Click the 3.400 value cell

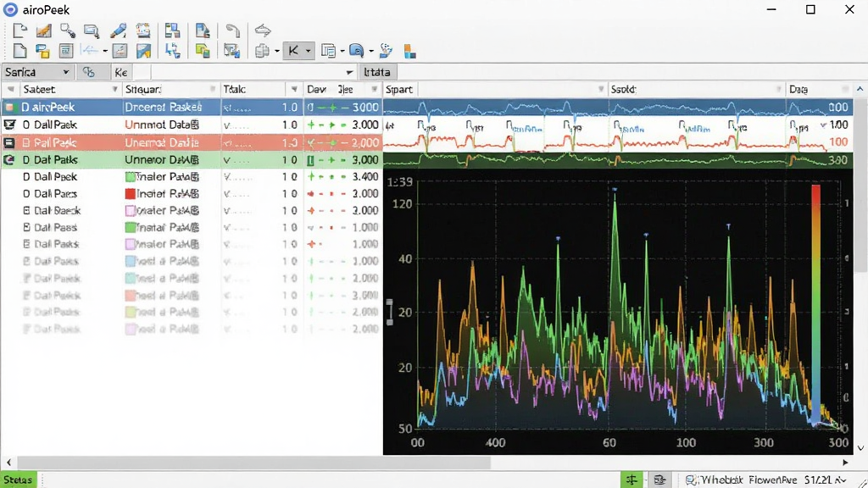click(x=365, y=176)
